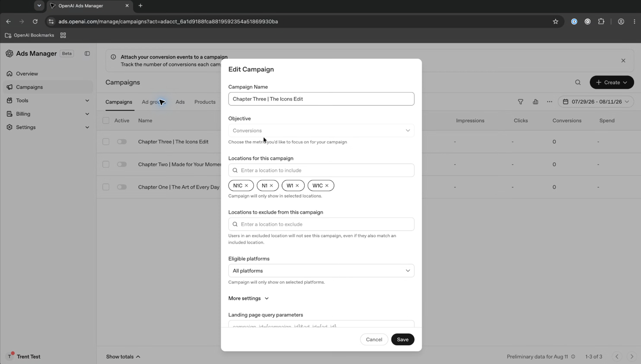Reload the page with the refresh icon
Image resolution: width=641 pixels, height=364 pixels.
(x=35, y=22)
